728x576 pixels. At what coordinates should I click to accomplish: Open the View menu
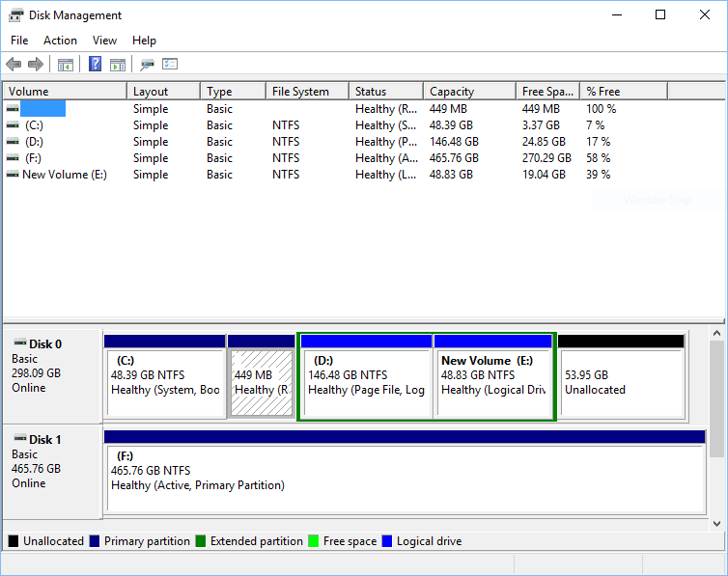pos(104,41)
